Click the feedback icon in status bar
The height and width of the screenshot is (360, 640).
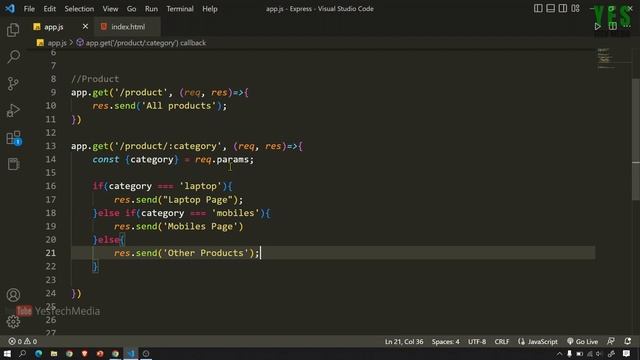611,341
